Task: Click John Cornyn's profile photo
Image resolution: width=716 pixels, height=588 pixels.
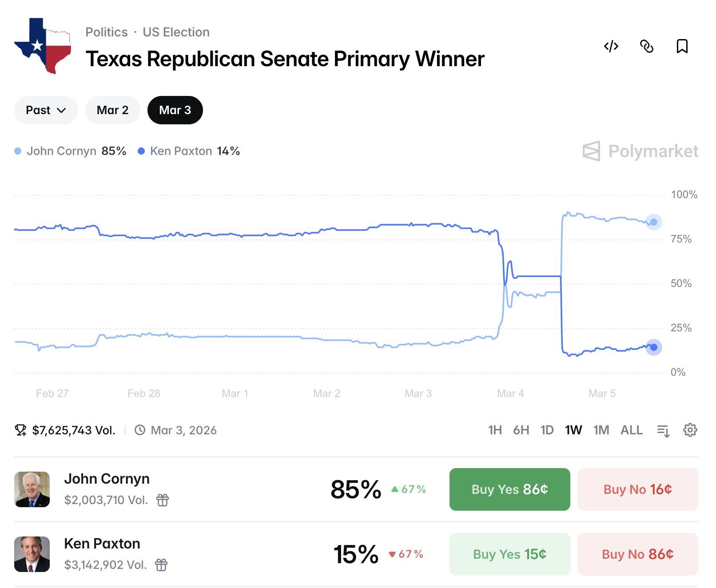Action: [32, 489]
